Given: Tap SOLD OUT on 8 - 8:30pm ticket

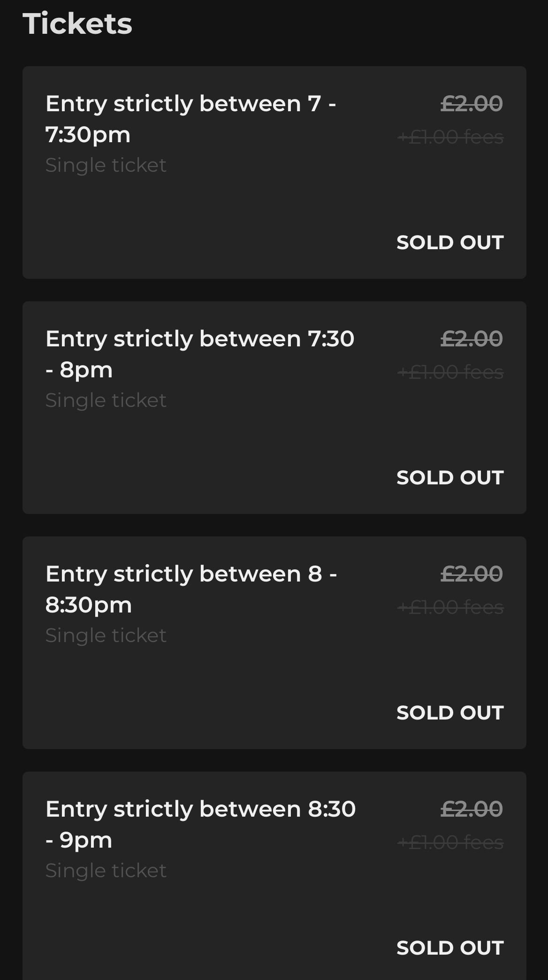Looking at the screenshot, I should pyautogui.click(x=450, y=712).
